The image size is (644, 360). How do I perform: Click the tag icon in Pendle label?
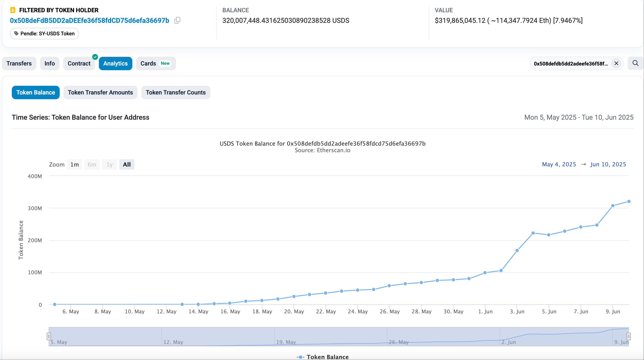tap(16, 33)
